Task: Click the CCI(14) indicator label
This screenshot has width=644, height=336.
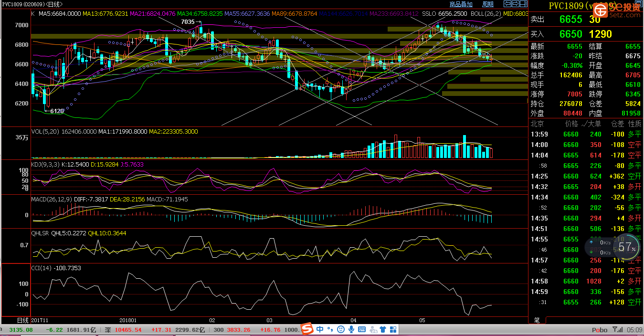Action: 42,268
